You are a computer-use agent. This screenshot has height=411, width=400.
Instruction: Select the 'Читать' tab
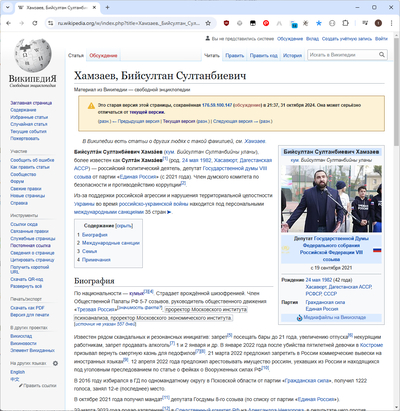[x=212, y=55]
